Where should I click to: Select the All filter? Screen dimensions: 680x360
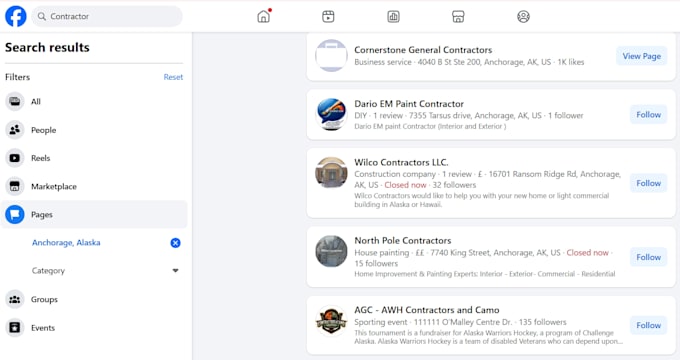click(94, 101)
